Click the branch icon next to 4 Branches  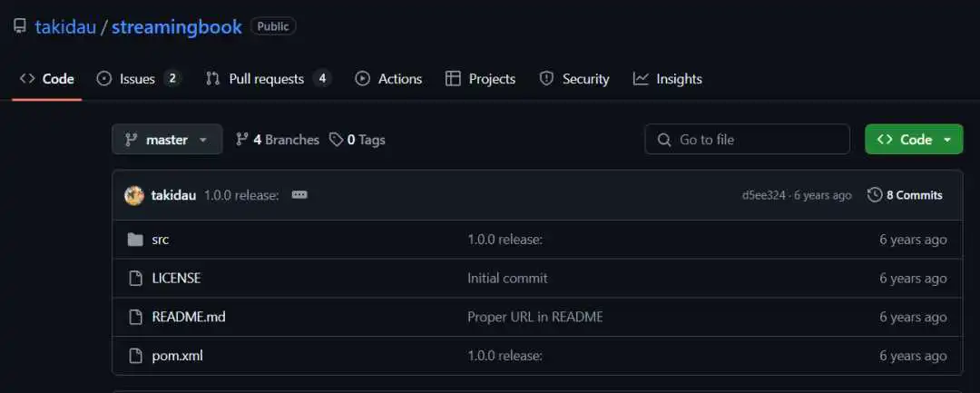coord(242,140)
